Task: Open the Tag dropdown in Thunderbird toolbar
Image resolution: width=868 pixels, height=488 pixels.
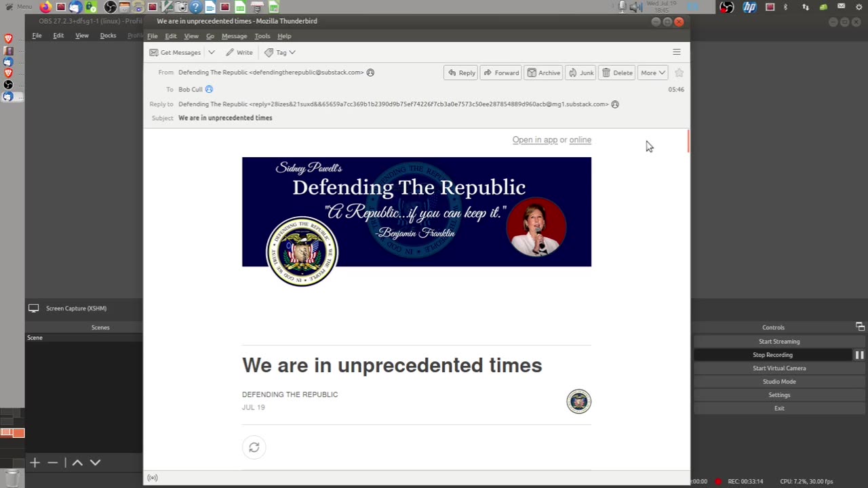Action: [x=280, y=52]
